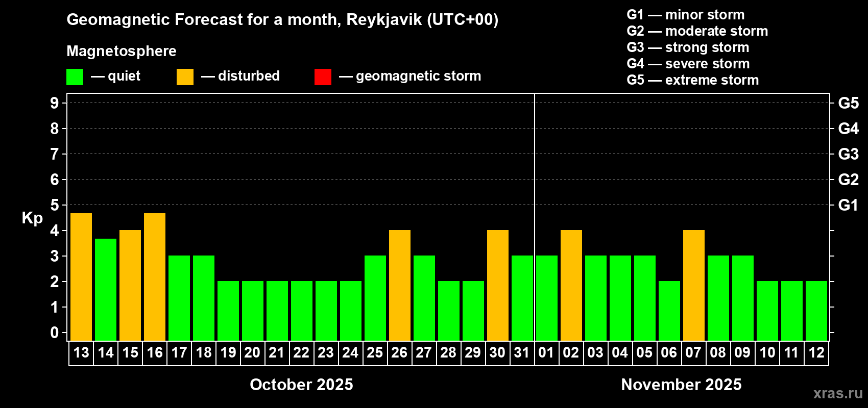Screen dimensions: 868x408
Task: Click the orange bar for November 07
Action: (694, 286)
